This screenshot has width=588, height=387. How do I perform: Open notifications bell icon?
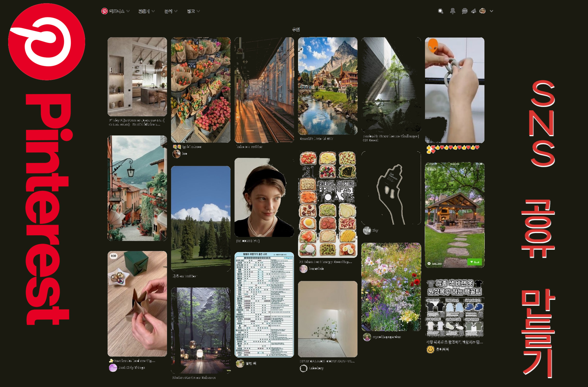[x=452, y=11]
